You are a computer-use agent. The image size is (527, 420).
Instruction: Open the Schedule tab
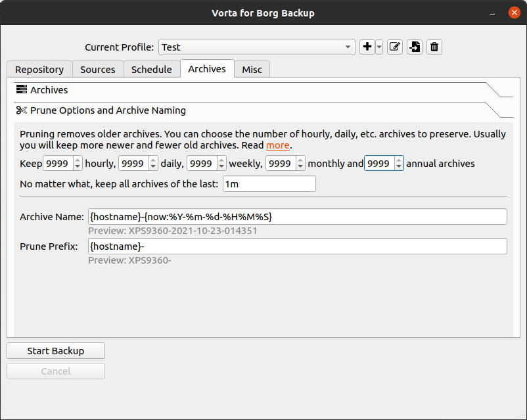[x=151, y=69]
